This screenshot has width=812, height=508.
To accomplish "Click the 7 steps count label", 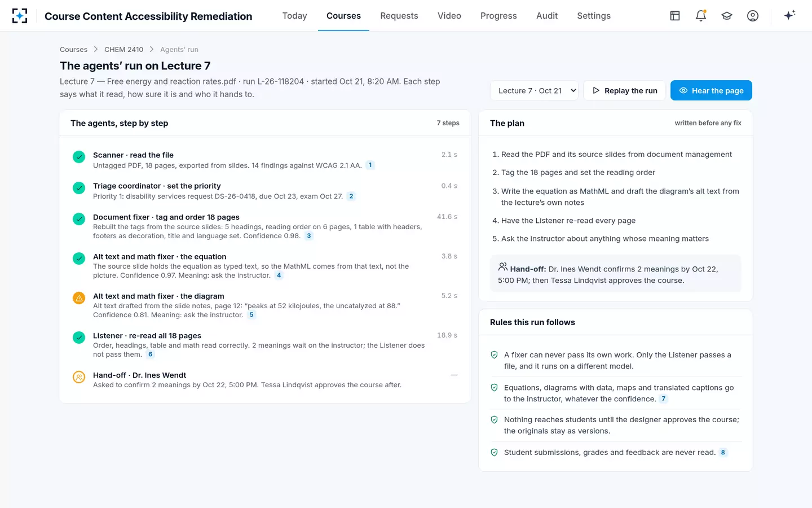I will (x=448, y=123).
